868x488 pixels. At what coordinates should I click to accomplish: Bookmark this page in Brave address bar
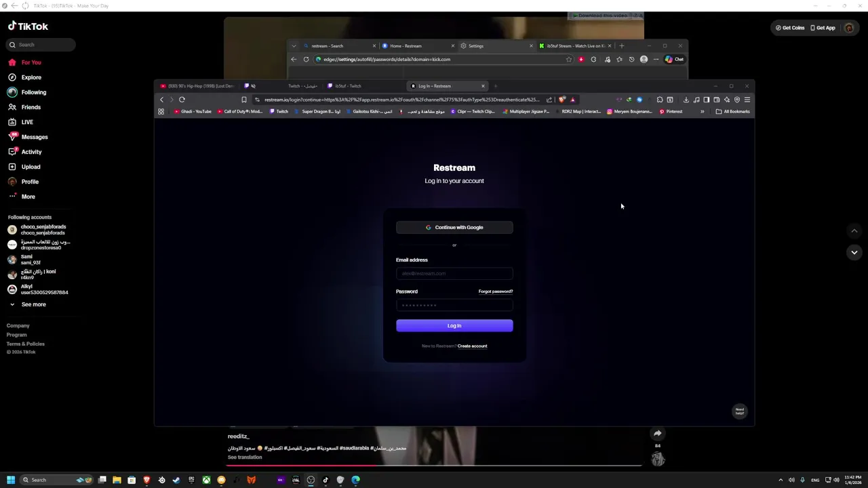244,100
